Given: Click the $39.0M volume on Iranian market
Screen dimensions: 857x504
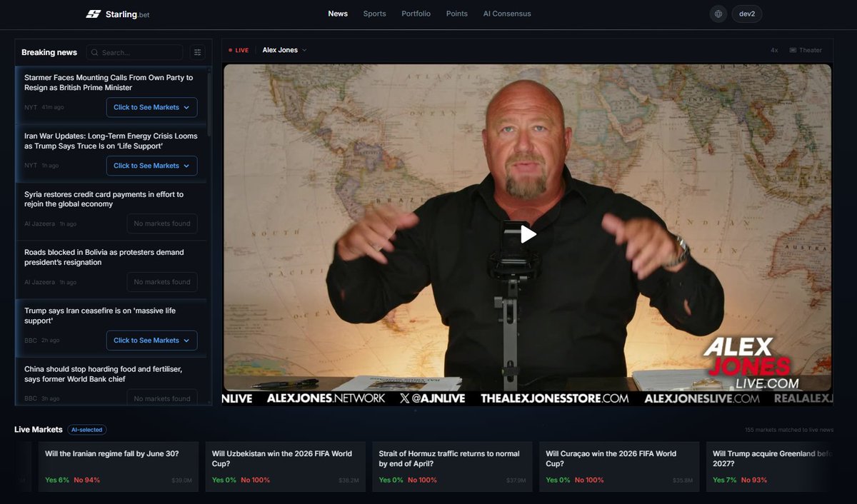Looking at the screenshot, I should tap(182, 480).
